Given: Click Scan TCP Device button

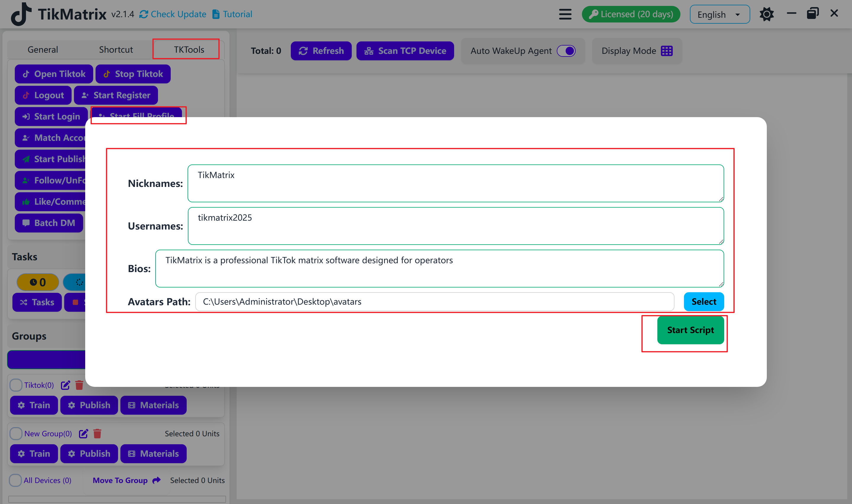Looking at the screenshot, I should 405,51.
